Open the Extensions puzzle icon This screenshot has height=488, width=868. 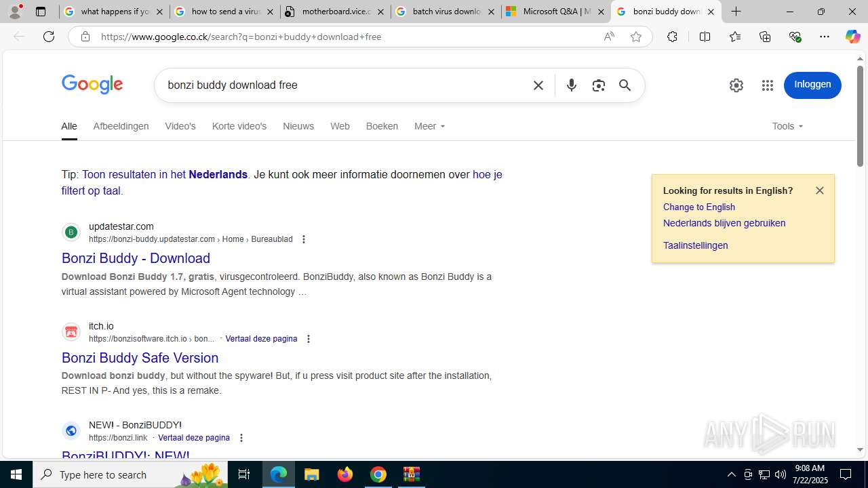pos(672,37)
